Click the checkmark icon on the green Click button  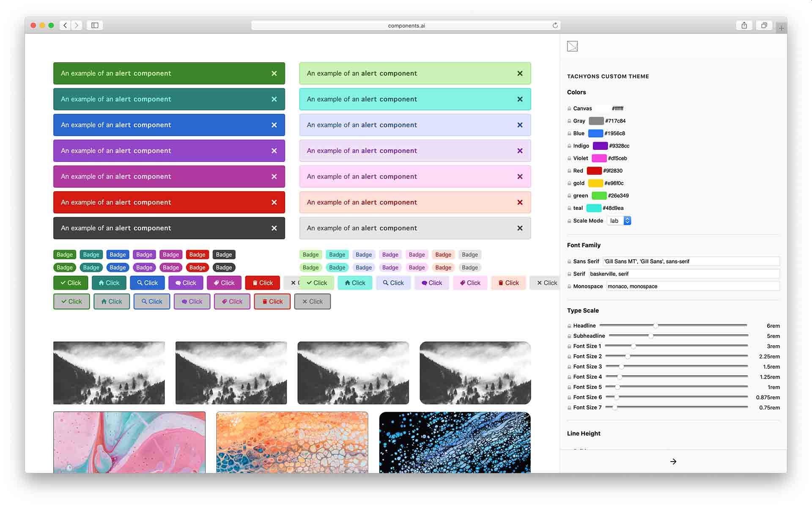[x=63, y=283]
